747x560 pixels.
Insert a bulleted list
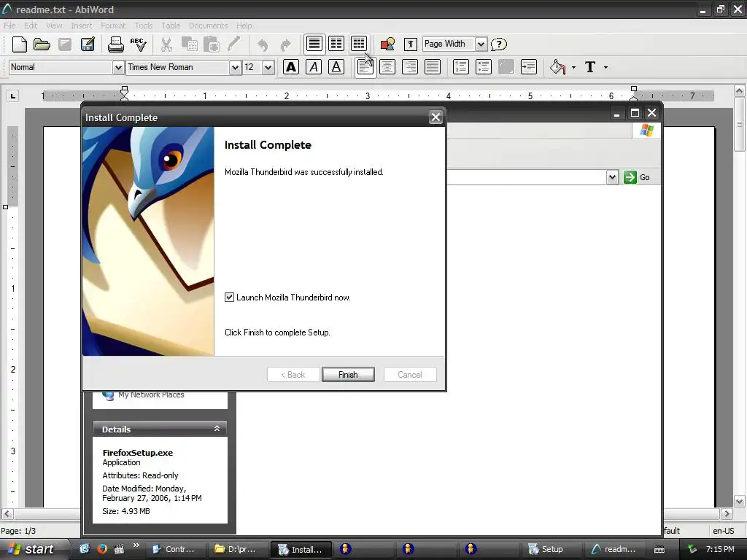click(x=484, y=67)
